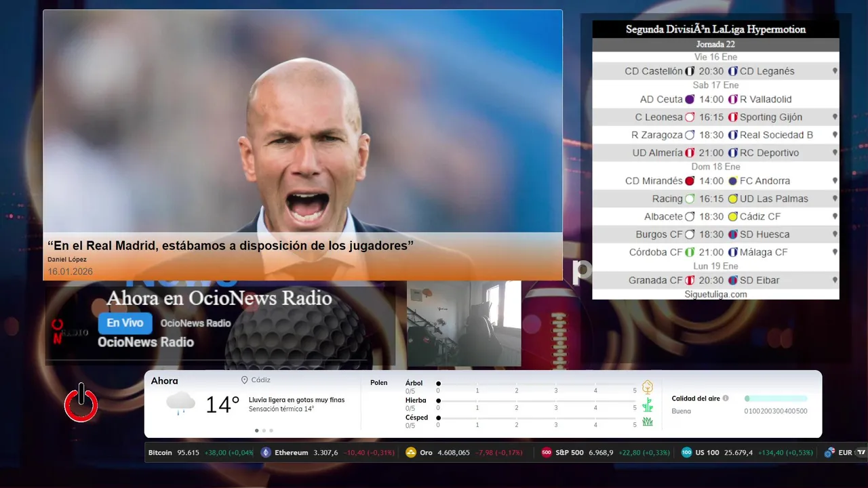Click Cádiz CF yellow team crest
The width and height of the screenshot is (868, 488).
(x=733, y=217)
